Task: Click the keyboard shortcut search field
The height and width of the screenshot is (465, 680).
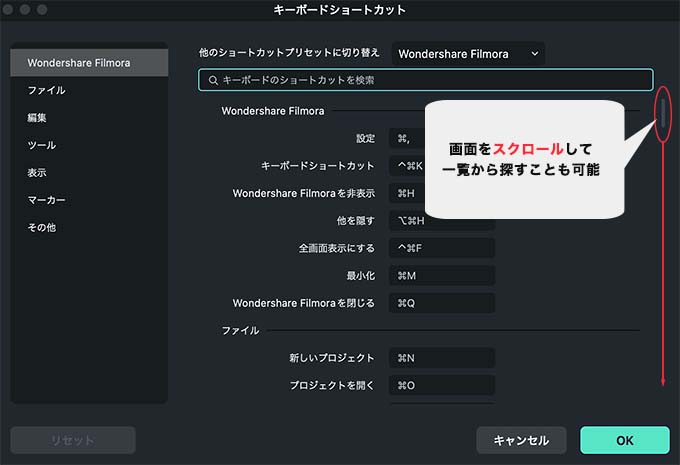Action: click(426, 80)
